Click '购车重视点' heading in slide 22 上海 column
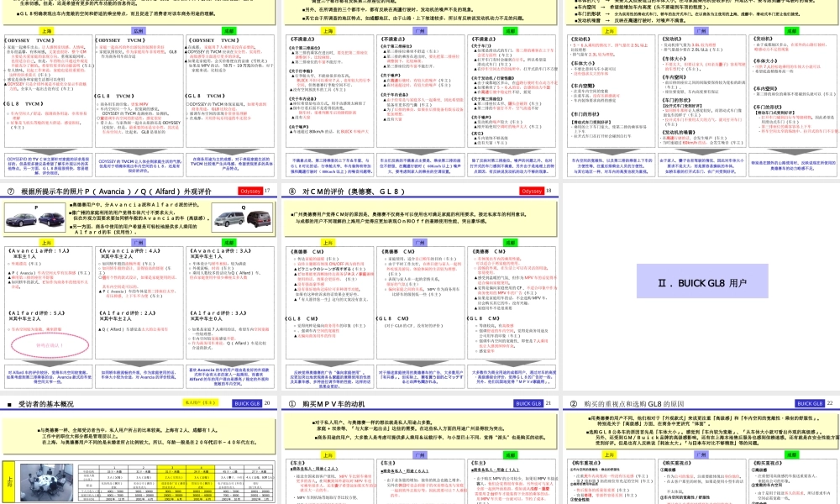This screenshot has width=840, height=504. tap(585, 463)
